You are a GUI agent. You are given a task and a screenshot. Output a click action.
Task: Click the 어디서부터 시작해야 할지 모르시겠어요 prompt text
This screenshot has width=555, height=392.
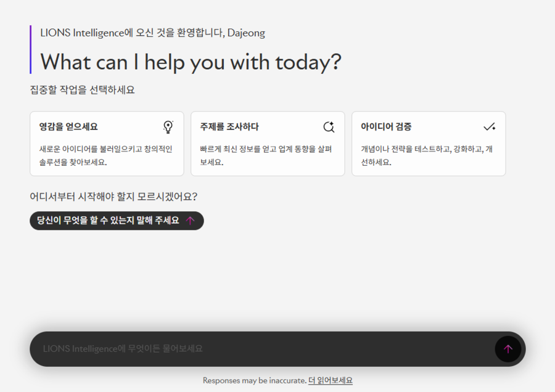[x=113, y=197]
